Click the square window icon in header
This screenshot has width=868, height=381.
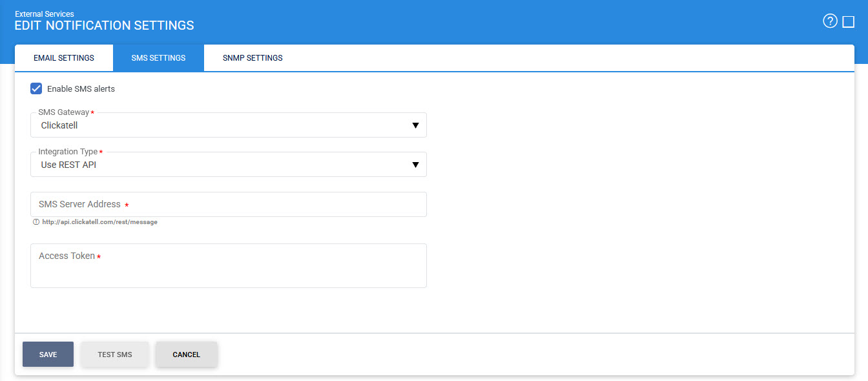(849, 22)
